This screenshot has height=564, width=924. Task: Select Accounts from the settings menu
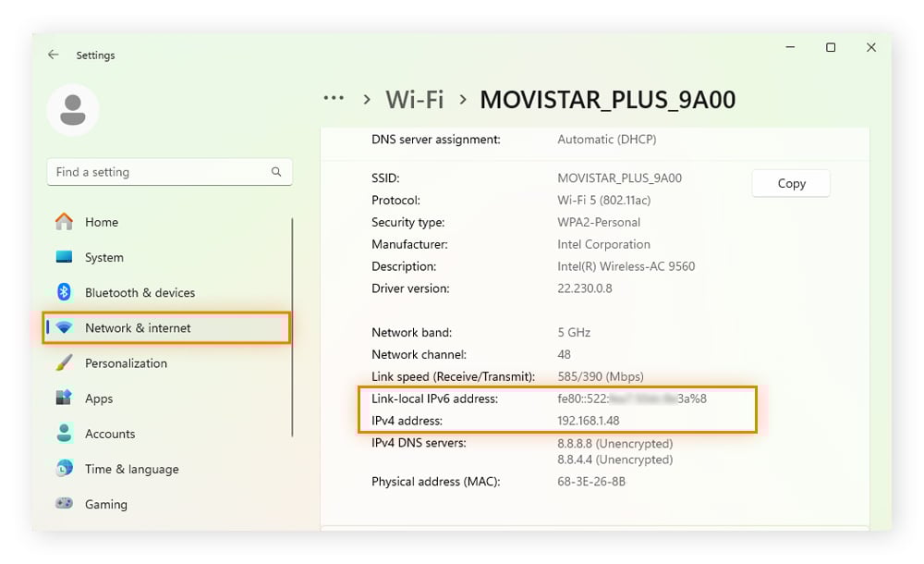point(112,434)
